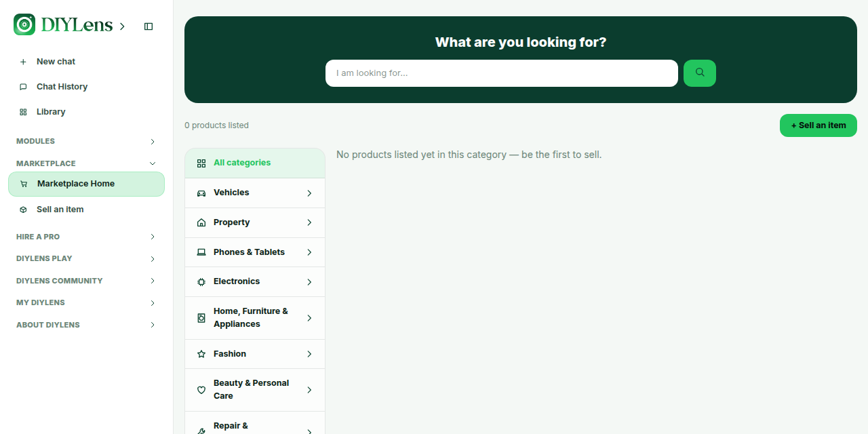Expand Electronics subcategories chevron
Screen dimensions: 868x434
[x=309, y=282]
